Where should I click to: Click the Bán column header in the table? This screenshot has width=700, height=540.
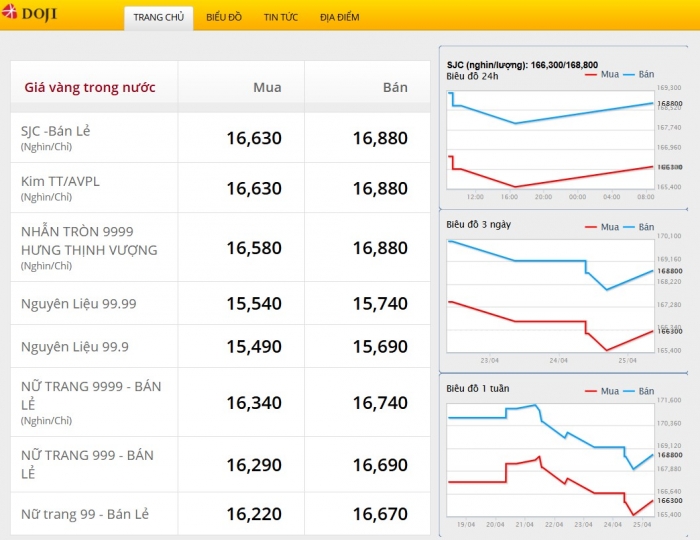pos(395,87)
